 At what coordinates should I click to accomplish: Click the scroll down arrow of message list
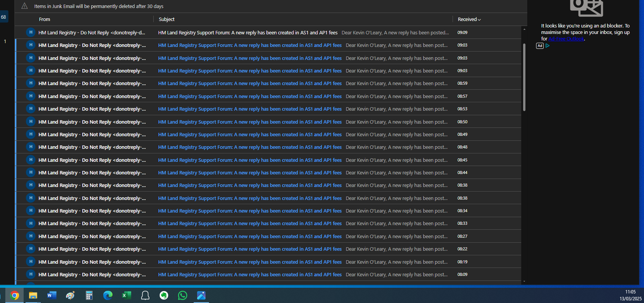pyautogui.click(x=524, y=281)
